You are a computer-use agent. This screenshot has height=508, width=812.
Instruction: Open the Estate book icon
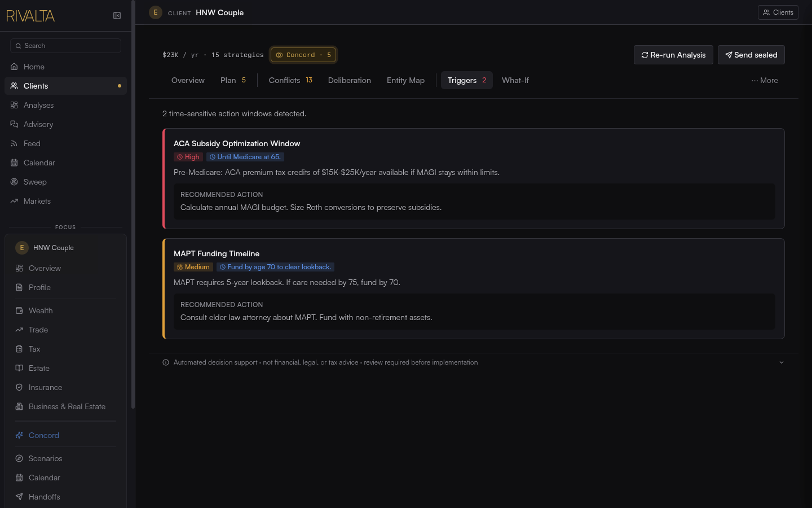point(19,368)
